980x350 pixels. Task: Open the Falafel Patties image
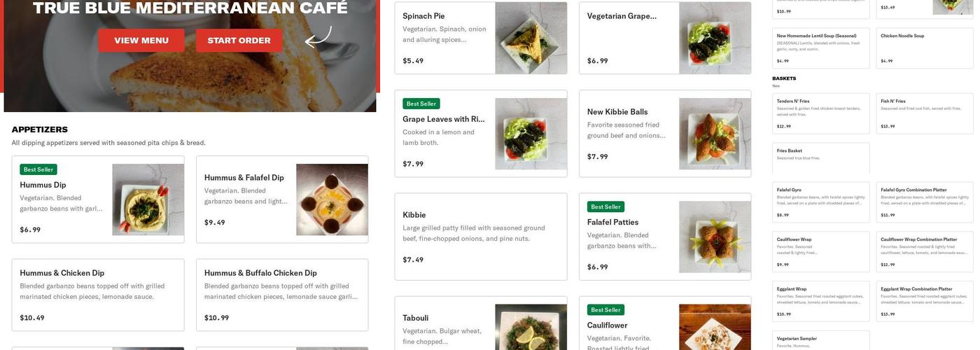(715, 237)
